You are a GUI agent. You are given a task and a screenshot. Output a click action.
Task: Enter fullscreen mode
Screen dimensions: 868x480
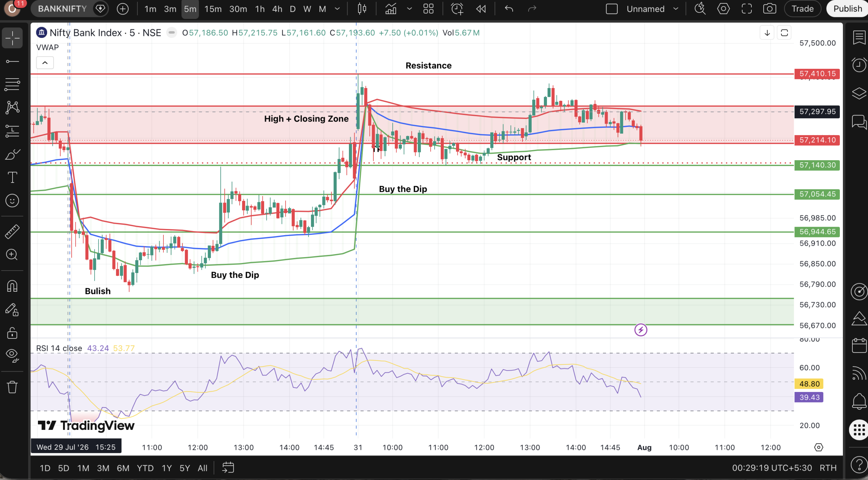pos(747,9)
